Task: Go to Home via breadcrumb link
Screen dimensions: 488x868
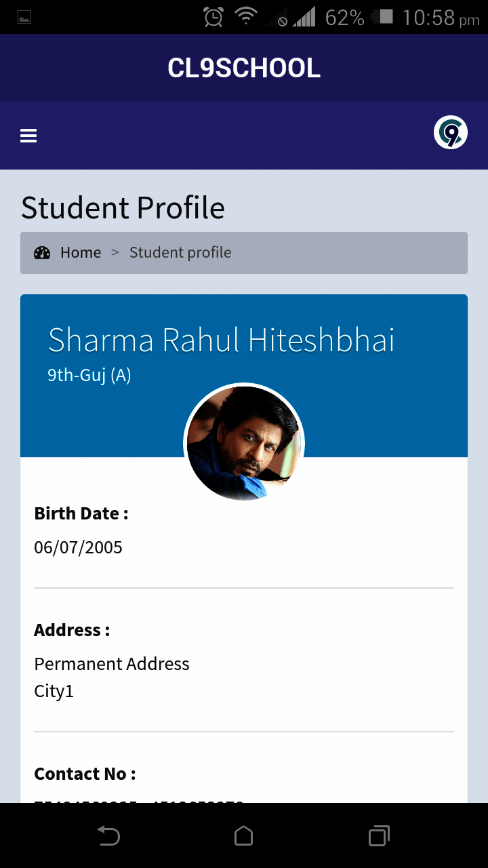Action: pyautogui.click(x=81, y=253)
